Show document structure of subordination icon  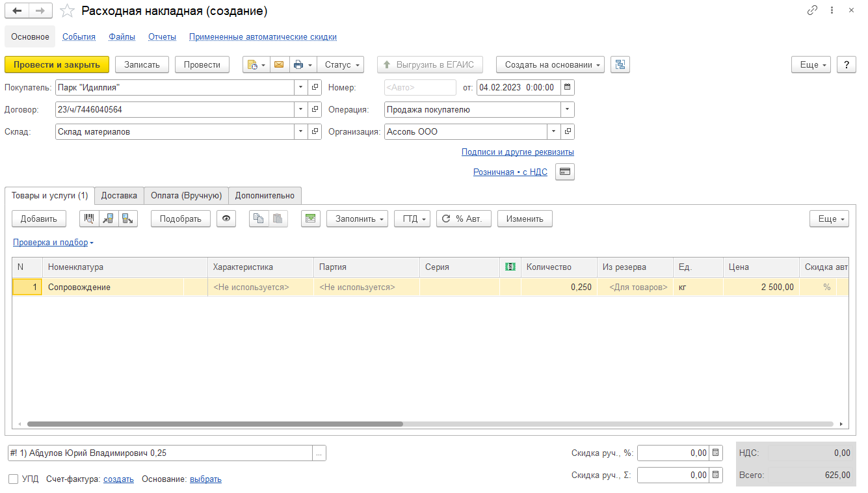click(x=620, y=64)
